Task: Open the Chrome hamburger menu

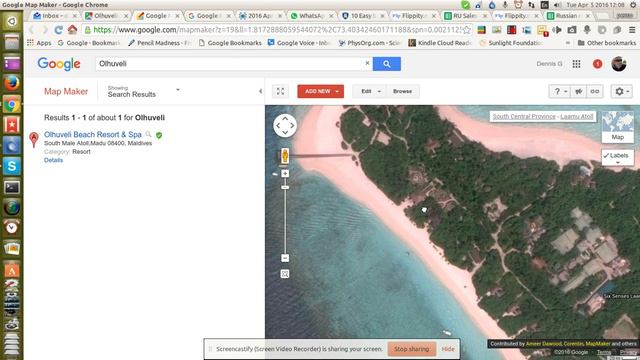Action: (x=632, y=30)
